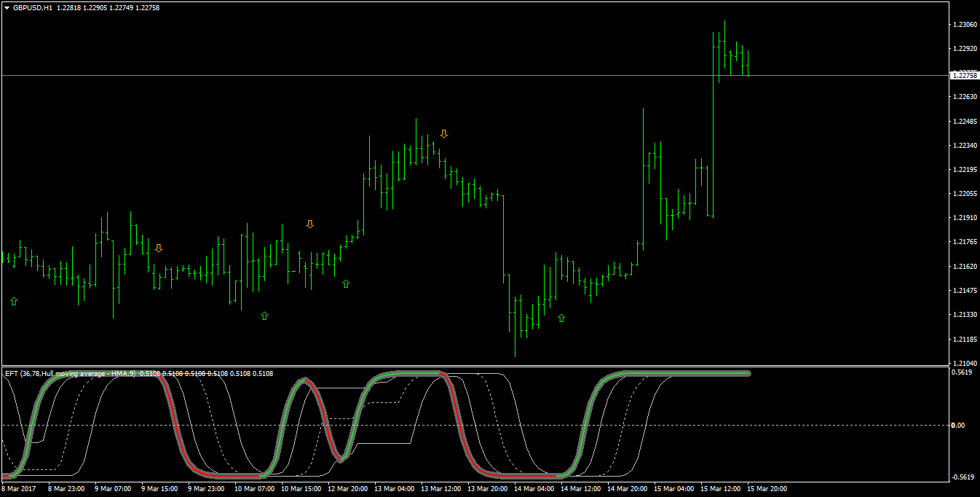The height and width of the screenshot is (497, 980).
Task: Click the green up arrow above 10 Mar 07:00
Action: tap(264, 316)
